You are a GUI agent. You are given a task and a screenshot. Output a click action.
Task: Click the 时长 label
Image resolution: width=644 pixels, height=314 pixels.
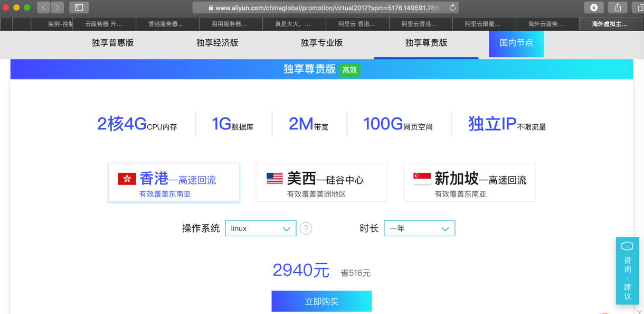coord(369,228)
